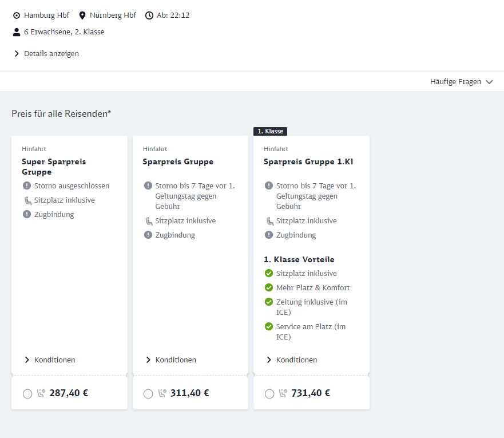Click the origin station icon beside Hamburg Hbf
Screen dimensions: 504x438
tap(17, 15)
